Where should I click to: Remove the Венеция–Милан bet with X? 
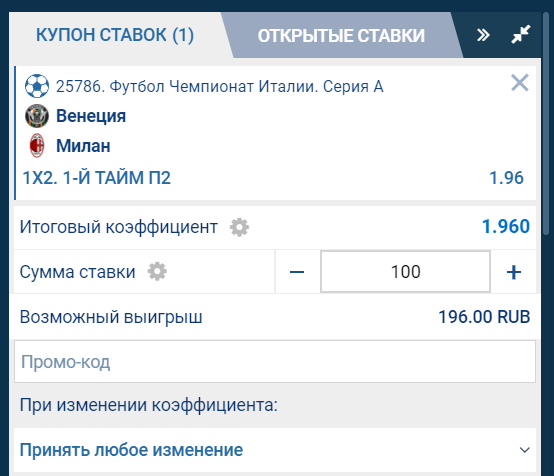point(520,83)
